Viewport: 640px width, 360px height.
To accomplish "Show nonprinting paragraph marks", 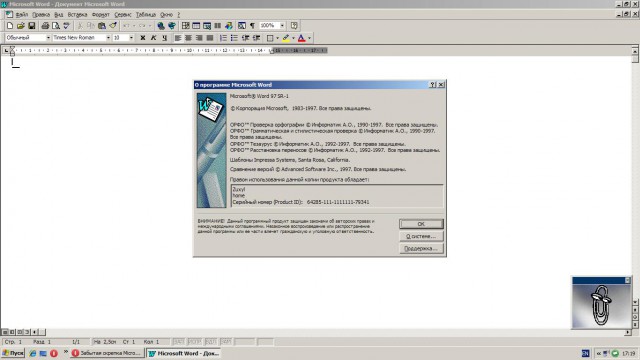I will 253,26.
